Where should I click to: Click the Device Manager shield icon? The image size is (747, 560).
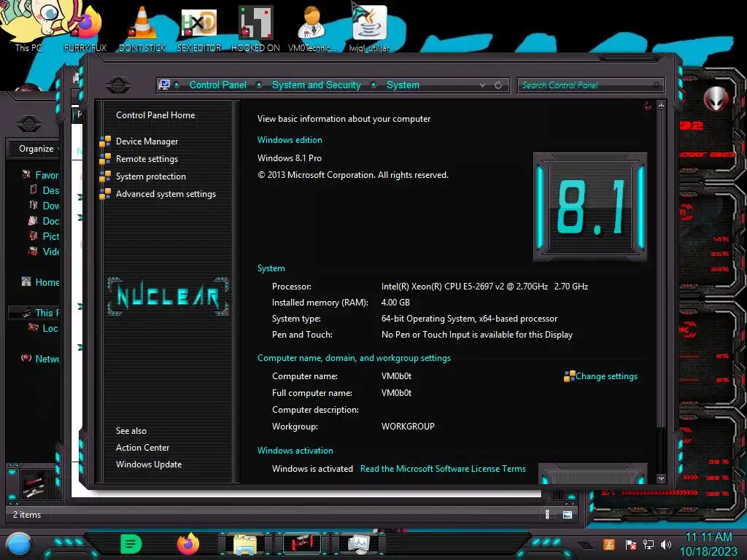point(105,141)
